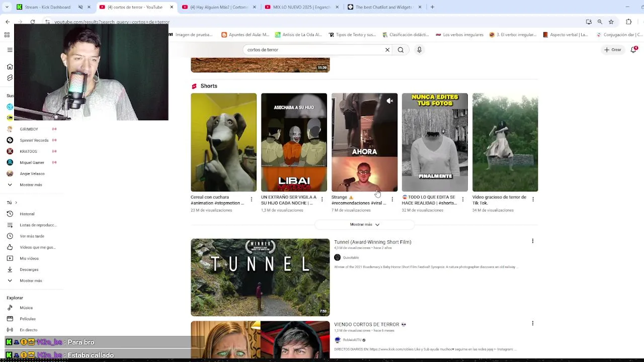Open the tab search dropdown arrow
The height and width of the screenshot is (362, 644).
tap(7, 7)
